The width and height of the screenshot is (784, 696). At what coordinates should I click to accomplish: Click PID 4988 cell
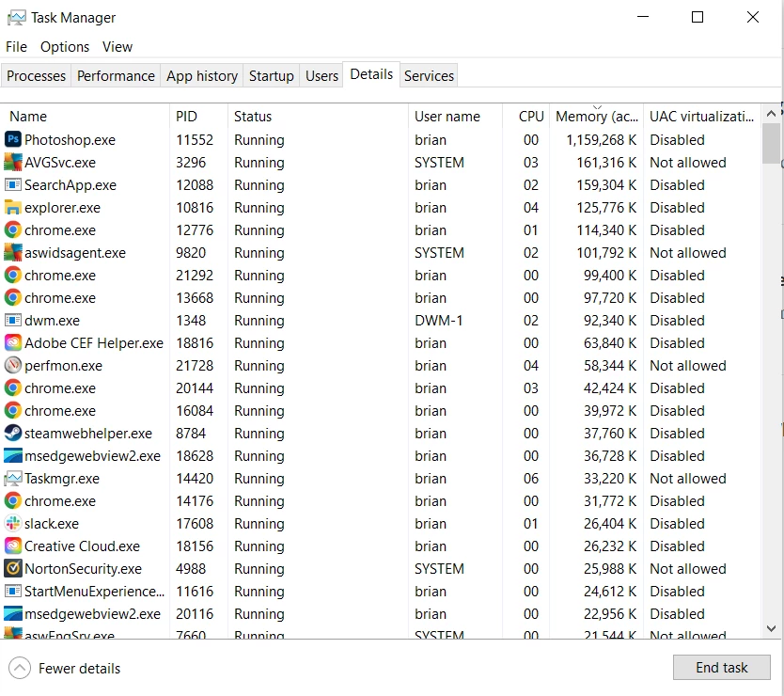point(191,568)
